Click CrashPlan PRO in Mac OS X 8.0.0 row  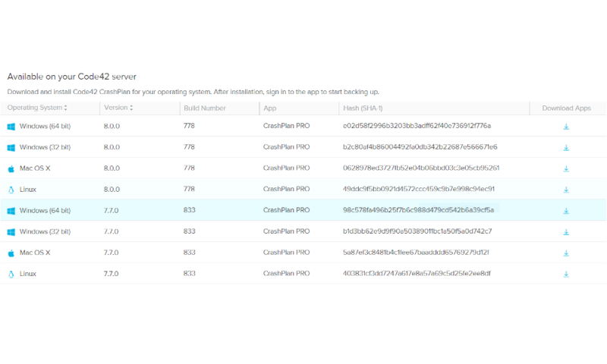(x=287, y=168)
